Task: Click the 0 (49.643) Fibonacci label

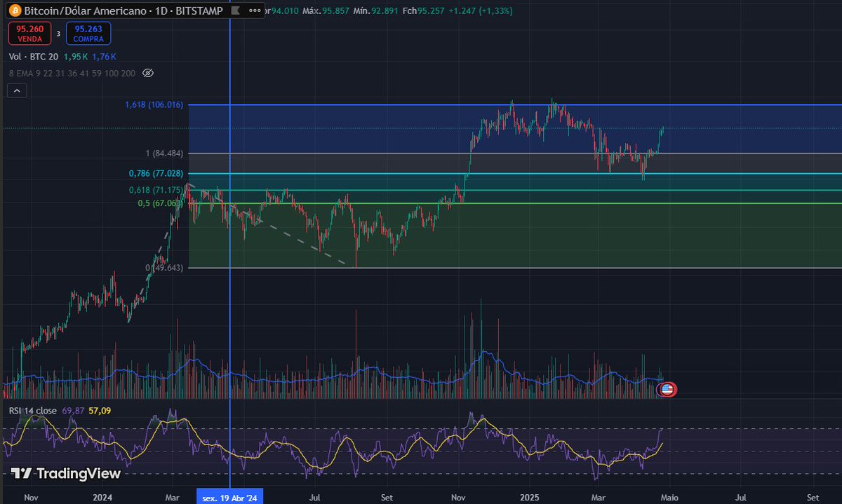Action: pos(164,268)
